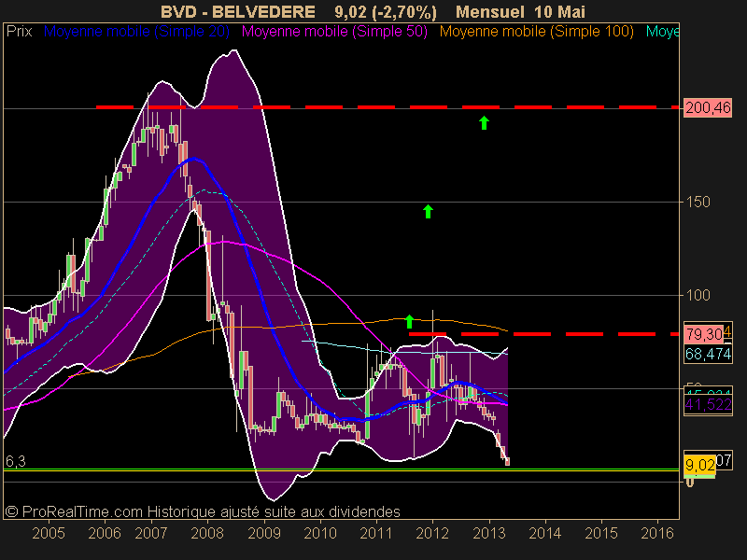747x560 pixels.
Task: Select the purple 41,522 value label
Action: tap(708, 405)
